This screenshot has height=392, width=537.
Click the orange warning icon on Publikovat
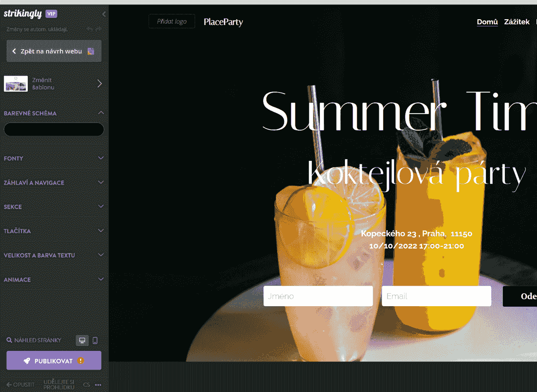click(81, 361)
